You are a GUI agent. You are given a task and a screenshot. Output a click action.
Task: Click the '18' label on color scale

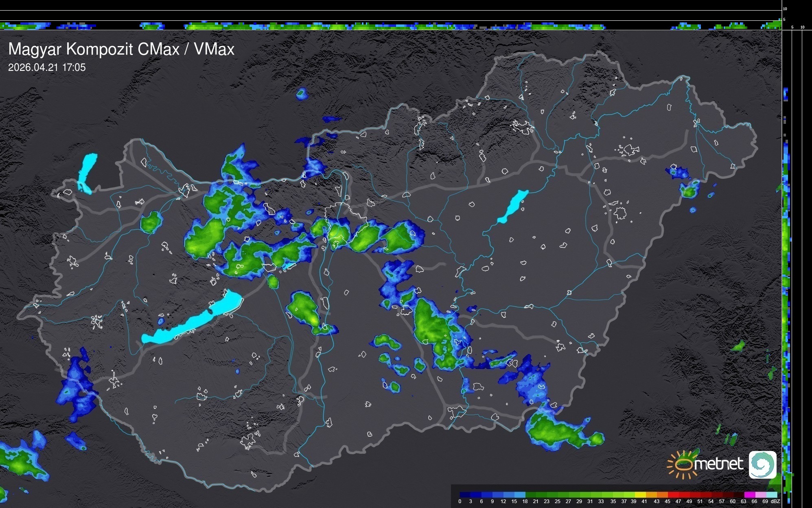pyautogui.click(x=525, y=501)
